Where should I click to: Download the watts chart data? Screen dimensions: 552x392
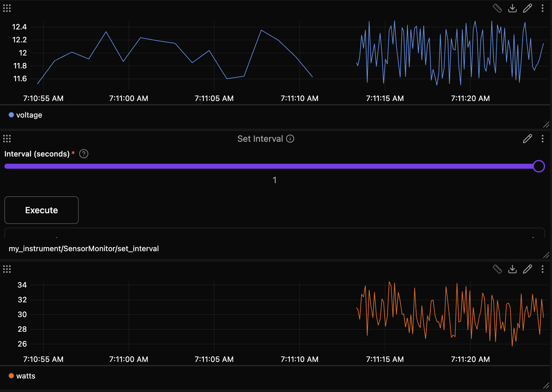coord(512,269)
